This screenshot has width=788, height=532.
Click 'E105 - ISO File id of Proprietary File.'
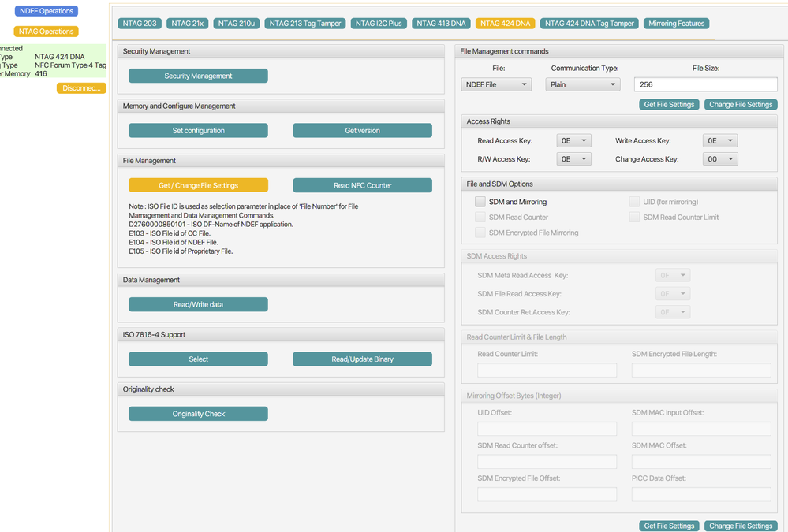pos(181,251)
